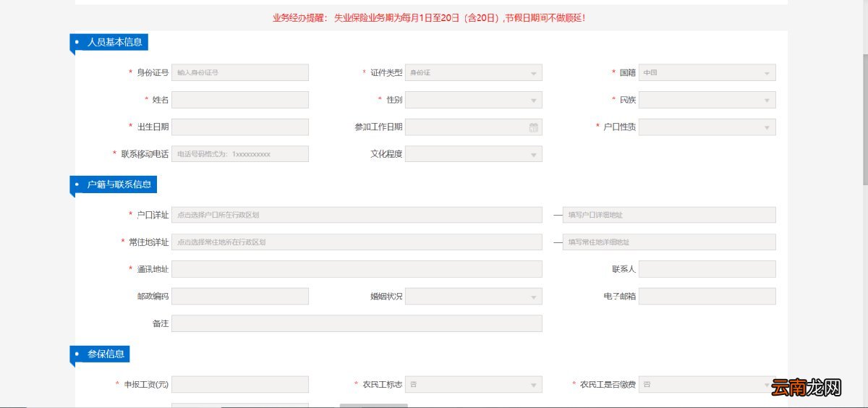Open the 农民工是否缴费 dropdown
Viewport: 868px width, 408px height.
[707, 385]
